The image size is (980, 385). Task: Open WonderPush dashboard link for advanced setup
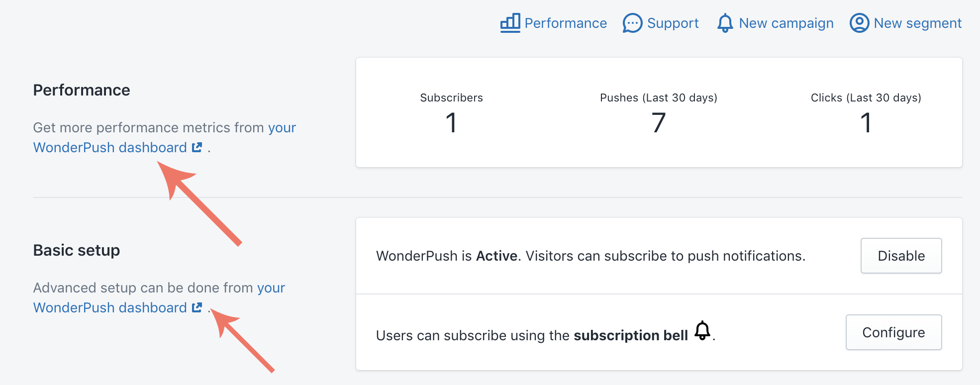[159, 298]
